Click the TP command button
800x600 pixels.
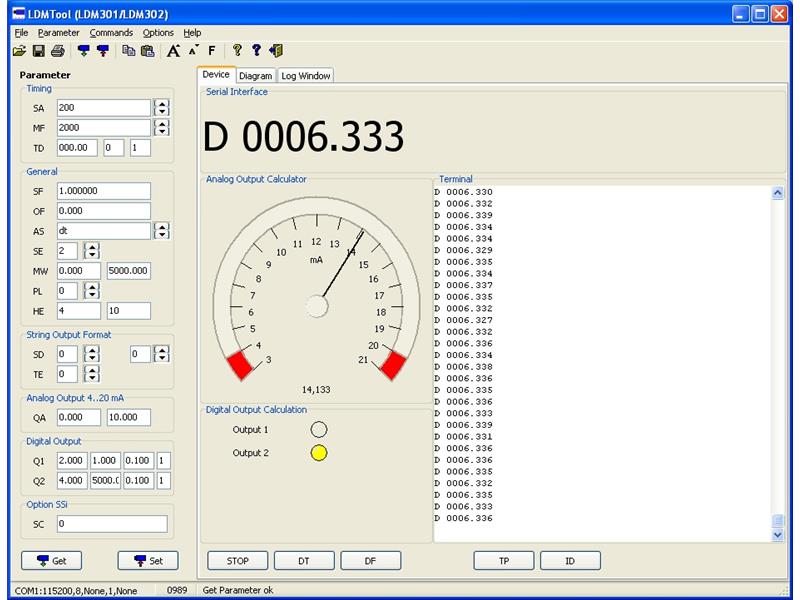504,561
